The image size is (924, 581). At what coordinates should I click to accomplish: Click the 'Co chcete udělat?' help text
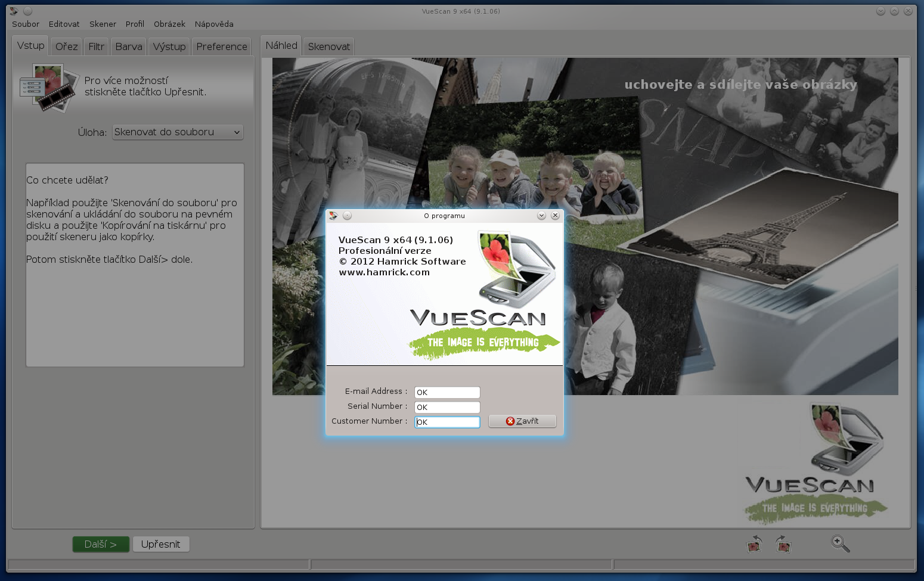pyautogui.click(x=67, y=180)
